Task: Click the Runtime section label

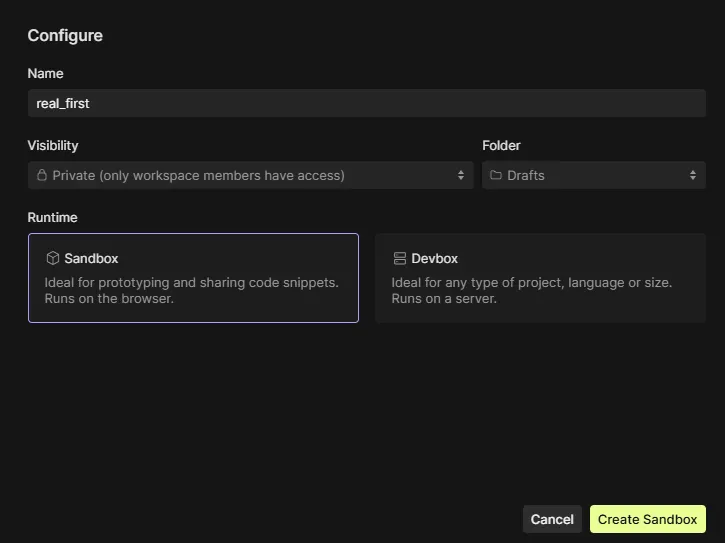Action: [x=52, y=217]
